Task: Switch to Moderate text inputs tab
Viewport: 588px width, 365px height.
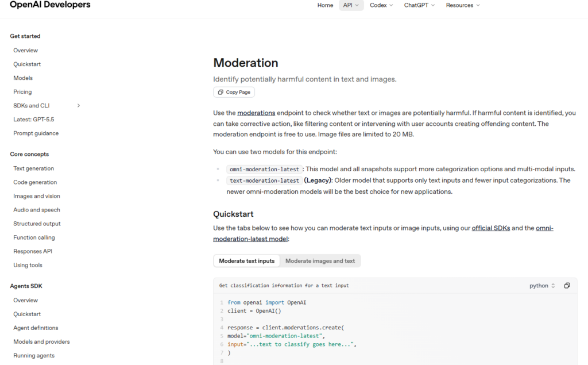Action: pos(247,261)
